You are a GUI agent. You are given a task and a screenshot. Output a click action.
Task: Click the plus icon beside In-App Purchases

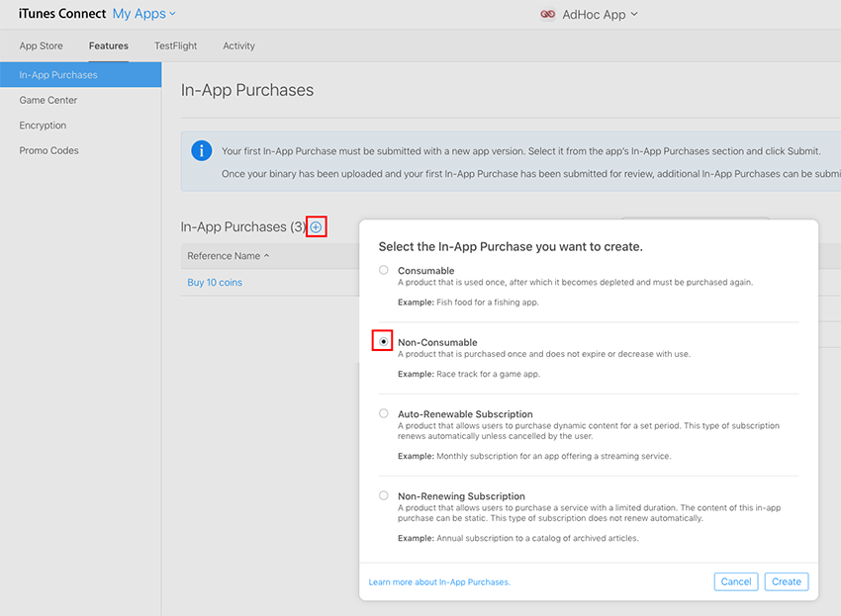point(316,227)
